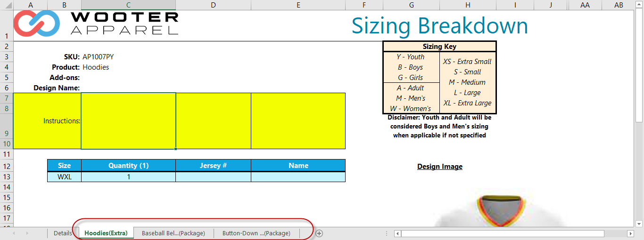Add a new sheet with plus button
Screen dimensions: 644x240
pos(319,233)
